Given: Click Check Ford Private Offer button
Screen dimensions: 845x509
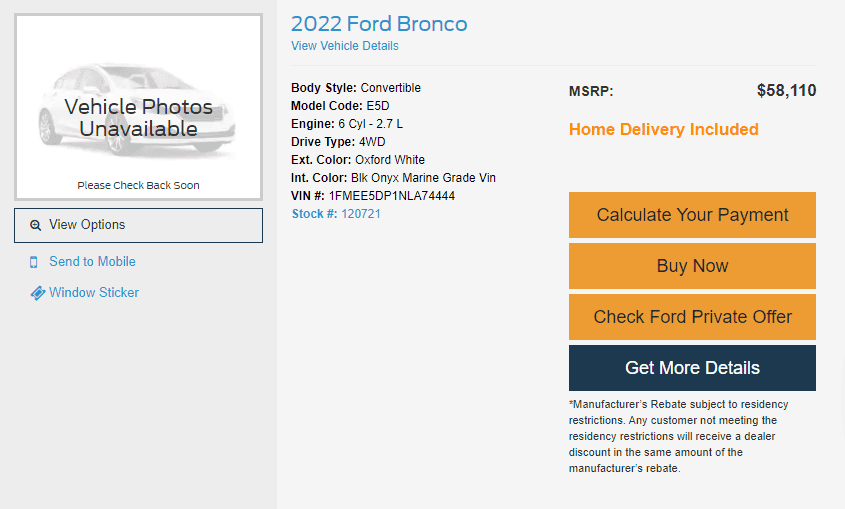Looking at the screenshot, I should pyautogui.click(x=692, y=317).
